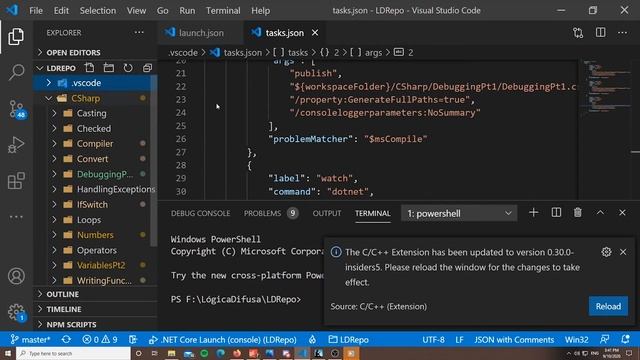Click the master branch in status bar

click(x=30, y=340)
